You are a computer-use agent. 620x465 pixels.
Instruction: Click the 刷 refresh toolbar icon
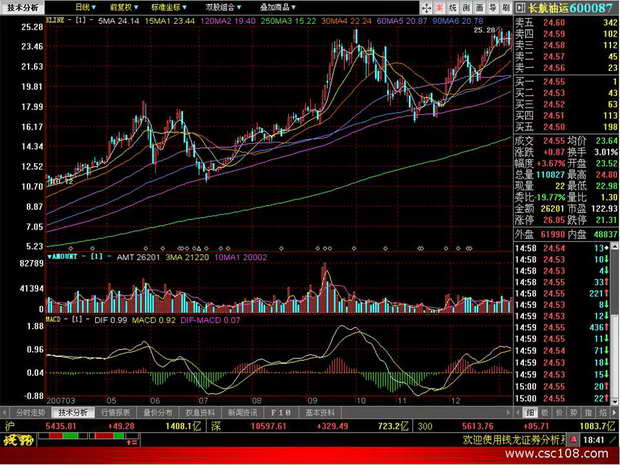[x=506, y=8]
